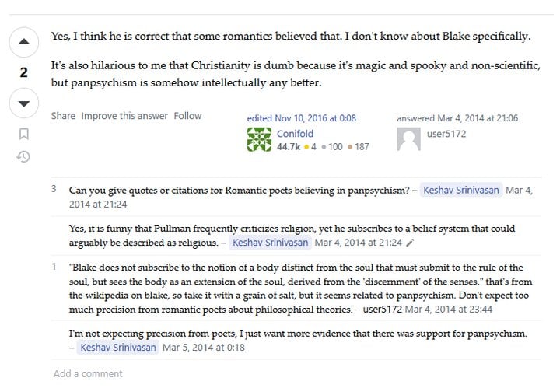The width and height of the screenshot is (560, 392).
Task: Click Improve this answer
Action: (x=124, y=116)
